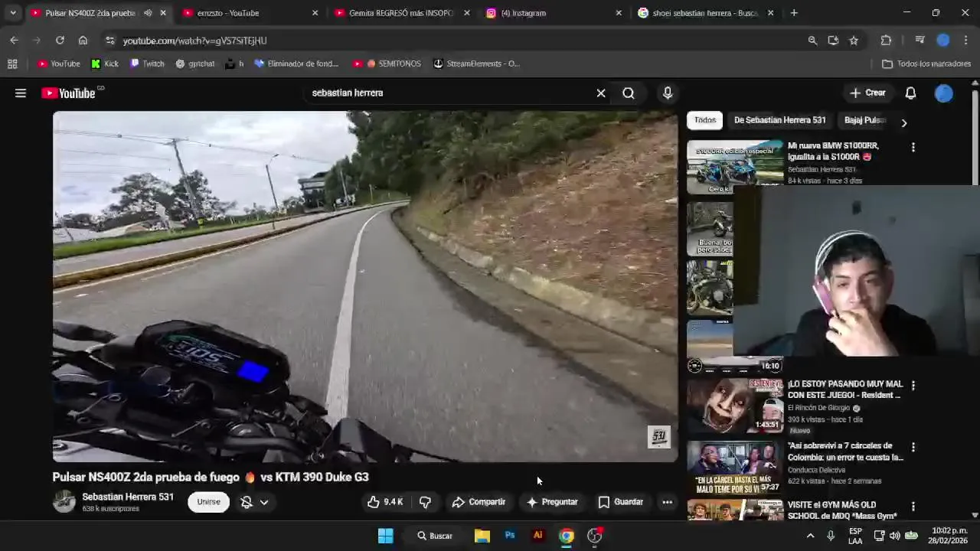Open more actions ellipsis under the video
Viewport: 980px width, 551px height.
pyautogui.click(x=668, y=502)
